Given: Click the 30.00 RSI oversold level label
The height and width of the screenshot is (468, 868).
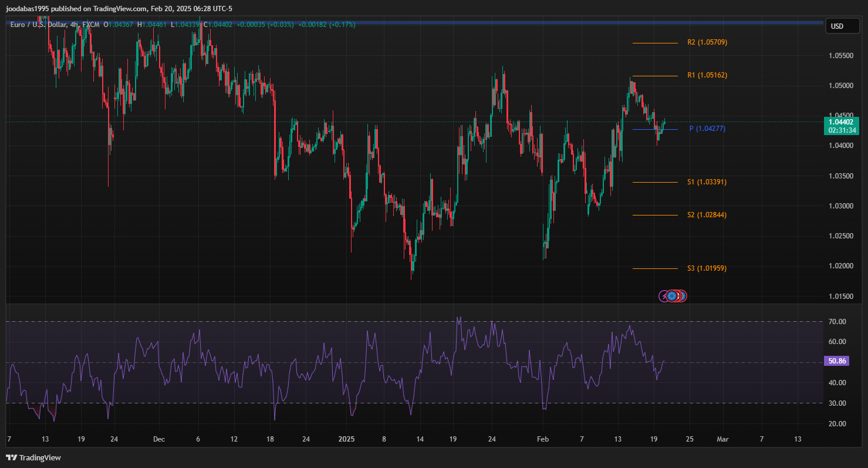Looking at the screenshot, I should tap(837, 403).
